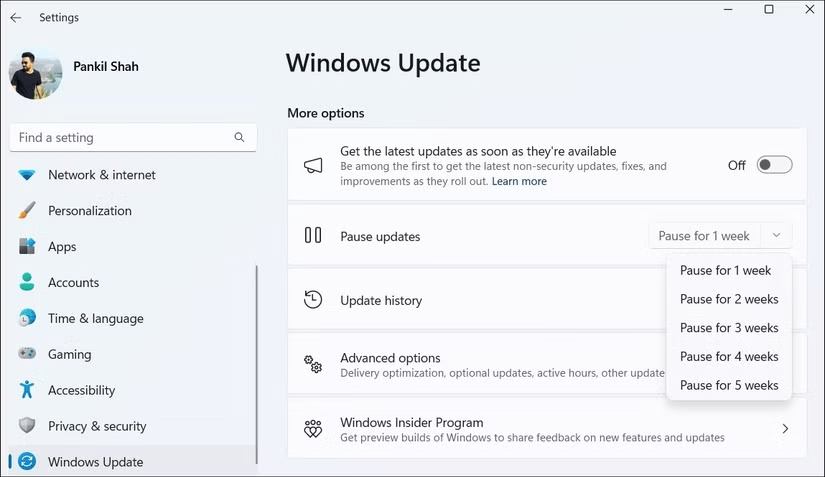
Task: Select Pause for 3 weeks option
Action: pyautogui.click(x=729, y=328)
